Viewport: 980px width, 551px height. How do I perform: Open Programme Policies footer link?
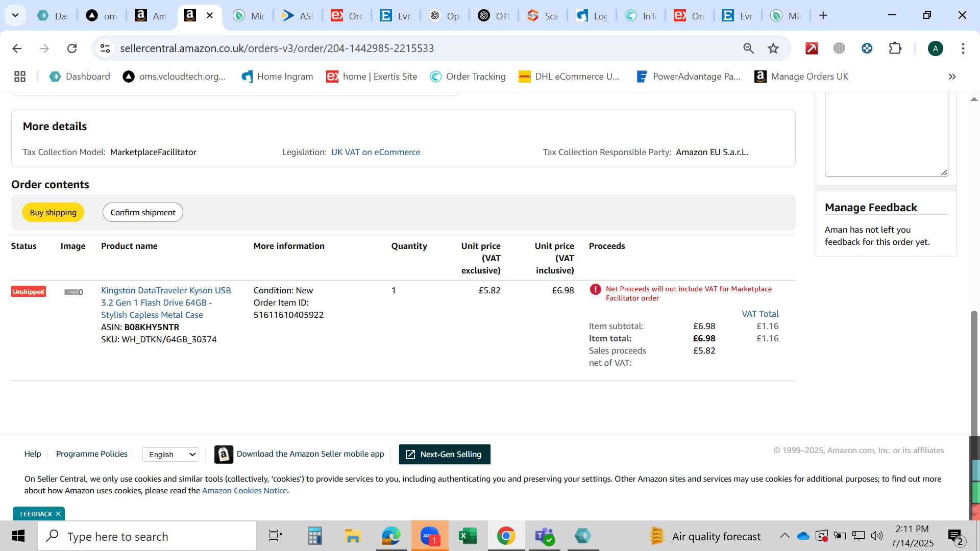pos(92,454)
